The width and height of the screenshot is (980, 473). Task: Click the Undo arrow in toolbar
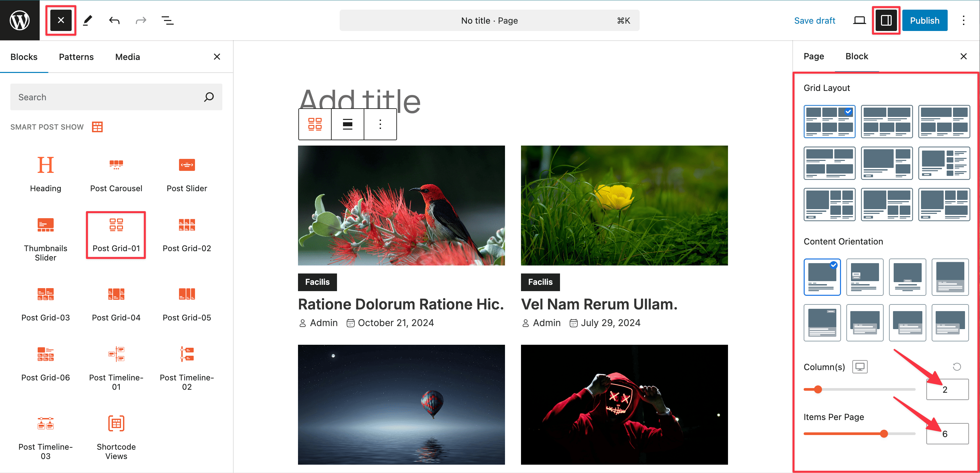tap(114, 21)
